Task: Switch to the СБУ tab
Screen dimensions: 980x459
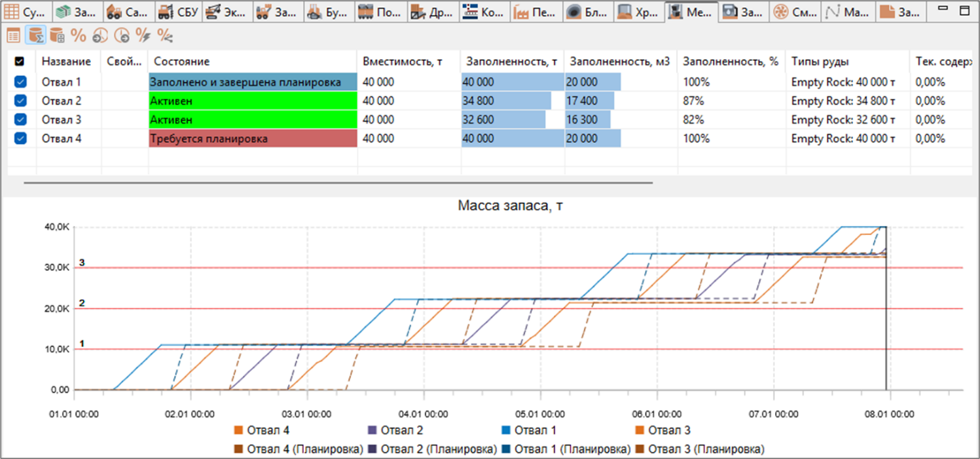Action: coord(179,11)
